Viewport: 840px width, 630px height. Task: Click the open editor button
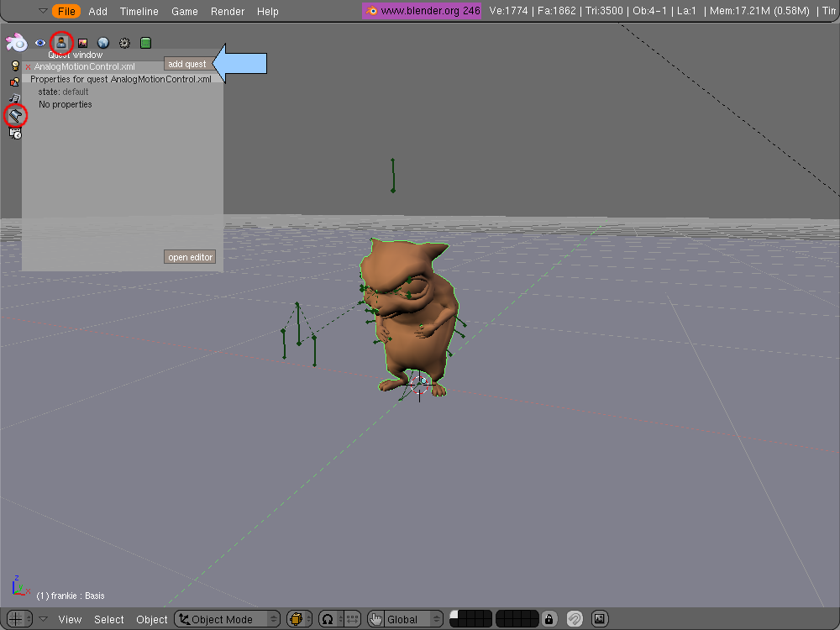[190, 257]
